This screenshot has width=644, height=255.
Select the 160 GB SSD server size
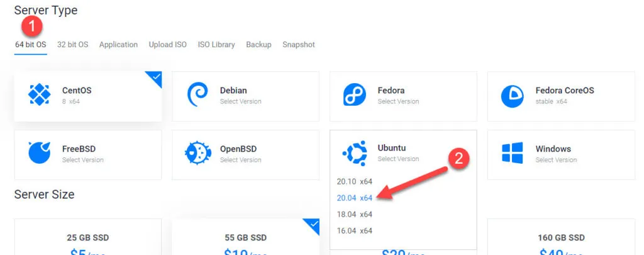click(x=561, y=238)
